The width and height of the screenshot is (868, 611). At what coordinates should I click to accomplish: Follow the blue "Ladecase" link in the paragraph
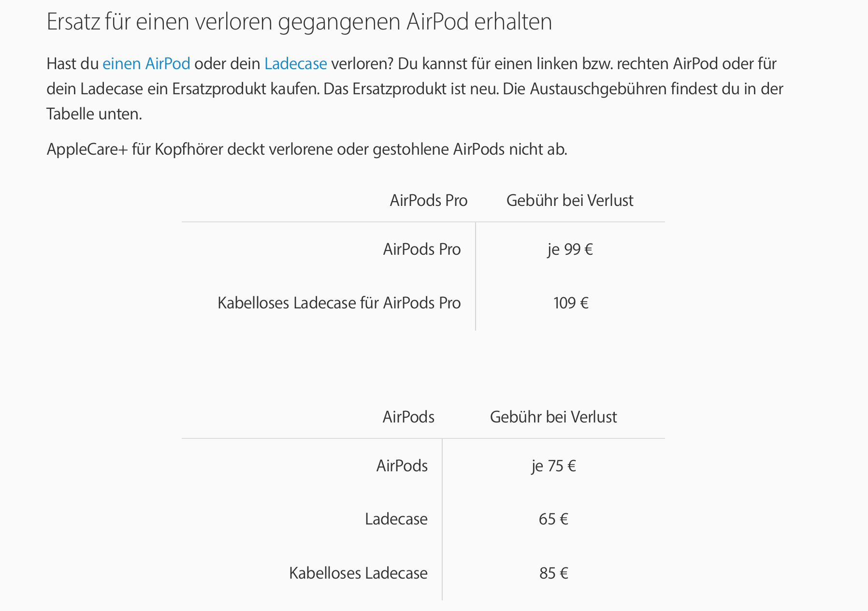click(295, 64)
